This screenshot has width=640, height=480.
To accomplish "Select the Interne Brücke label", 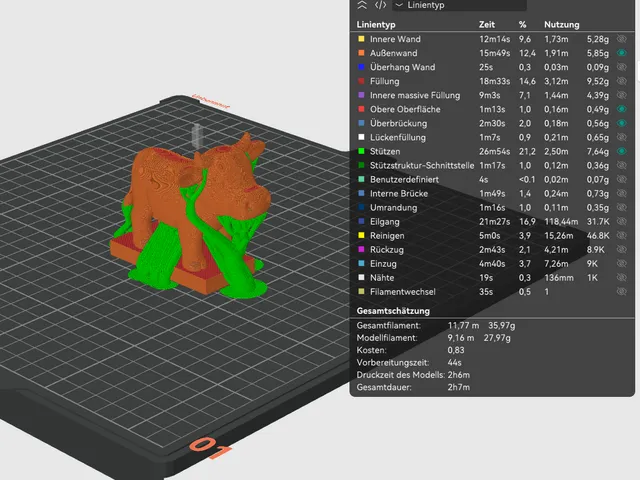I will 399,193.
